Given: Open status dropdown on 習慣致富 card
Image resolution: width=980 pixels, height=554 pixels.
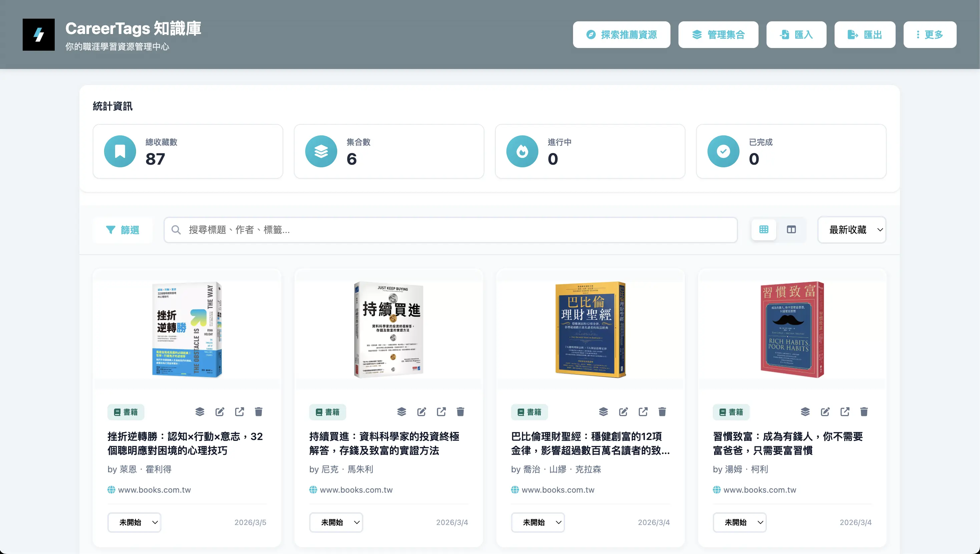Looking at the screenshot, I should coord(740,522).
